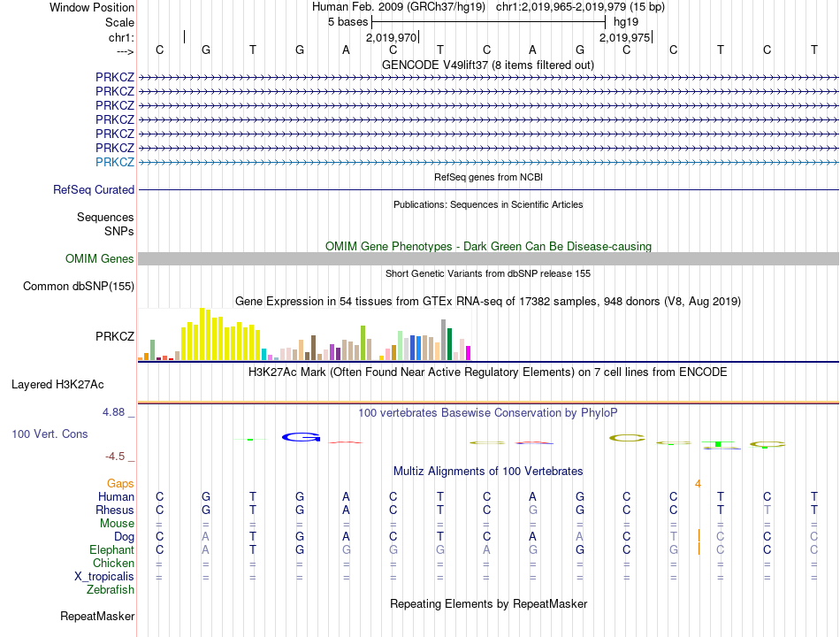Click the 2,019,975 ruler coordinate
840x637 pixels.
click(x=624, y=37)
